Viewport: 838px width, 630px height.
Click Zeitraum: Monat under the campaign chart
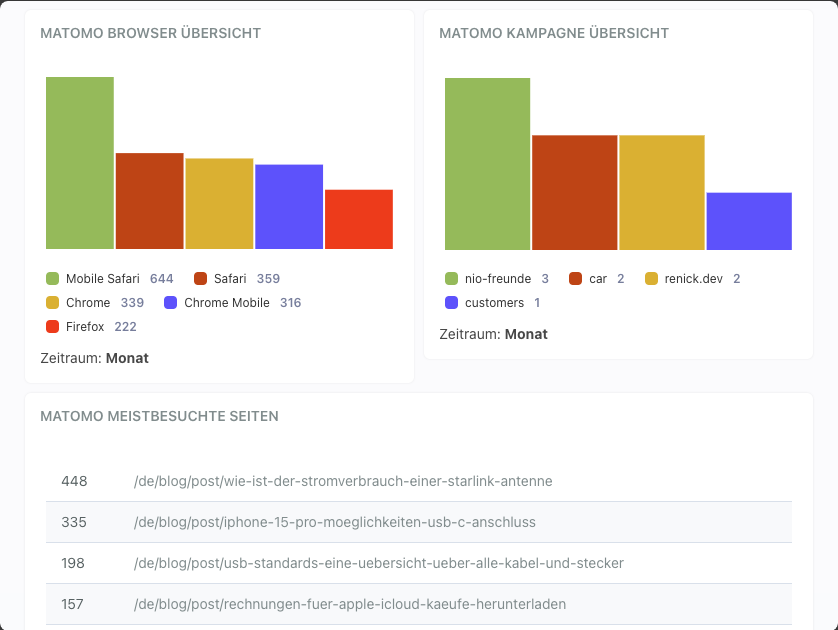pos(493,334)
